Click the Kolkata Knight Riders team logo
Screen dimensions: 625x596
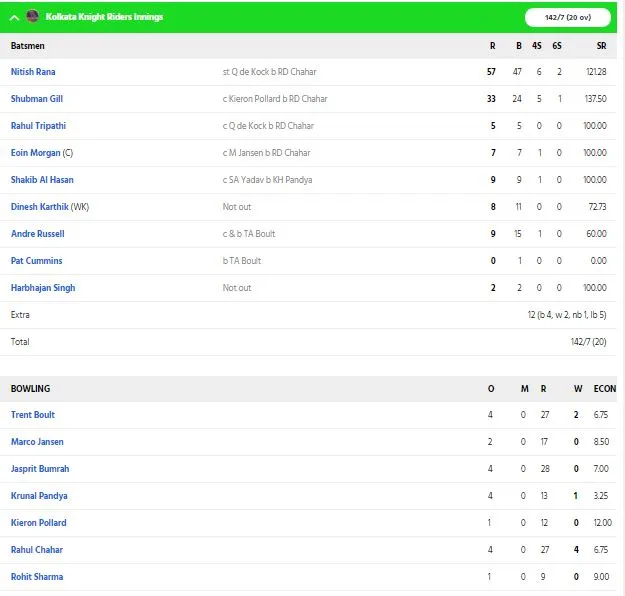[32, 16]
